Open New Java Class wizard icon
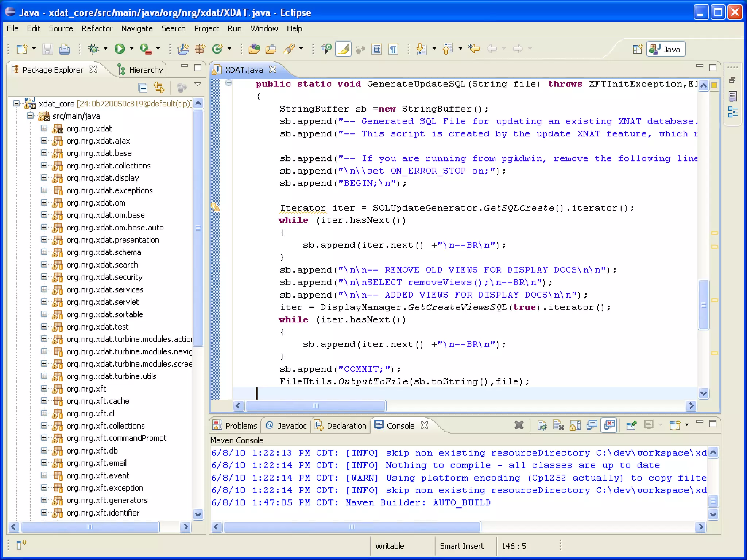Viewport: 747px width, 560px height. tap(217, 49)
